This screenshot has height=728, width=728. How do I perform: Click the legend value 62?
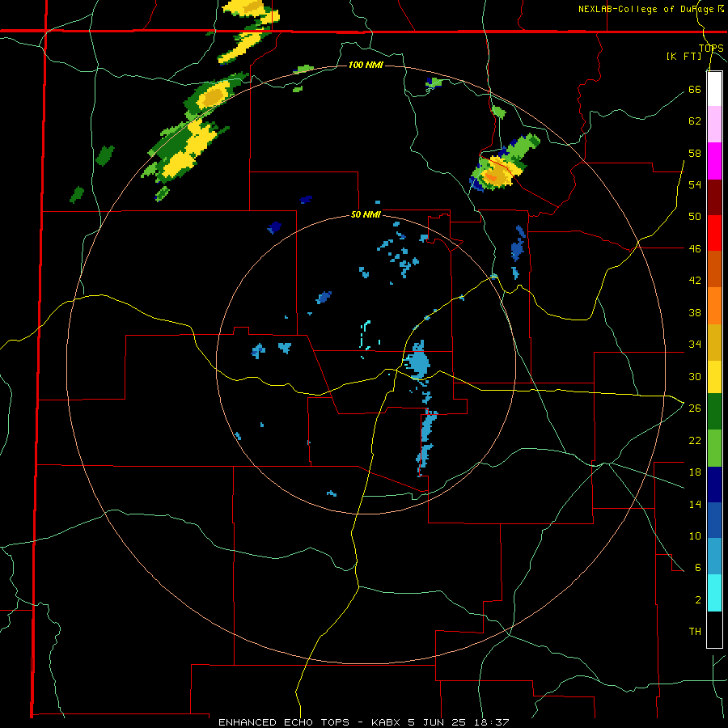(695, 121)
